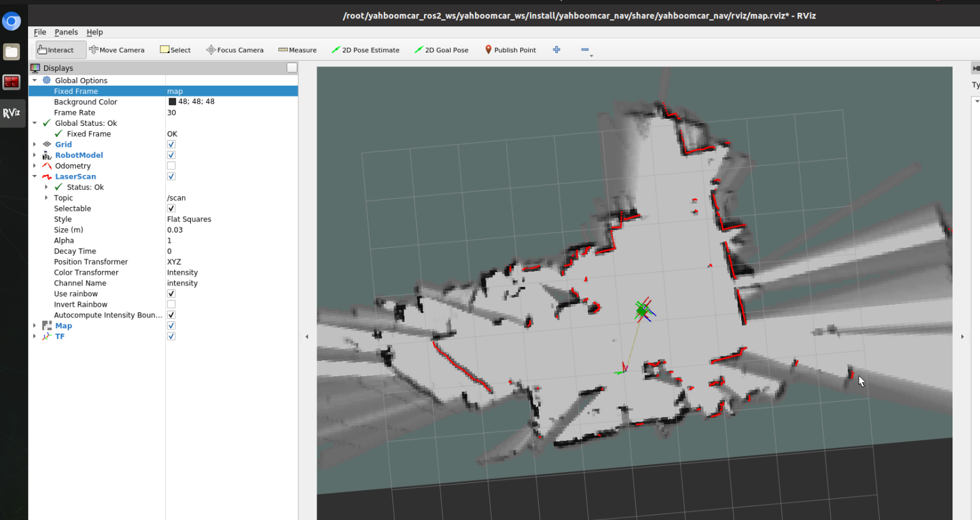980x520 pixels.
Task: Enable the Odometry display checkbox
Action: click(171, 166)
